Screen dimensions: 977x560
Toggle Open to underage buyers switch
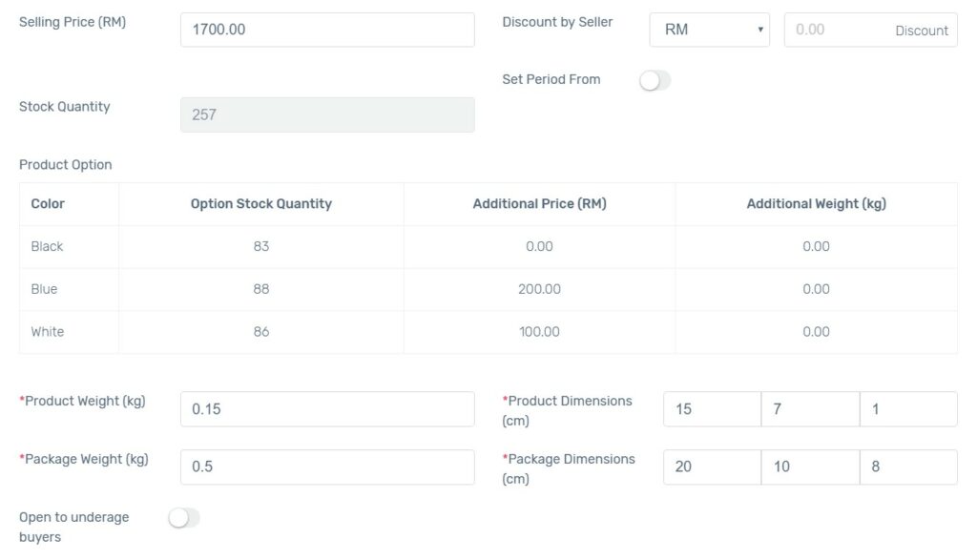tap(184, 518)
